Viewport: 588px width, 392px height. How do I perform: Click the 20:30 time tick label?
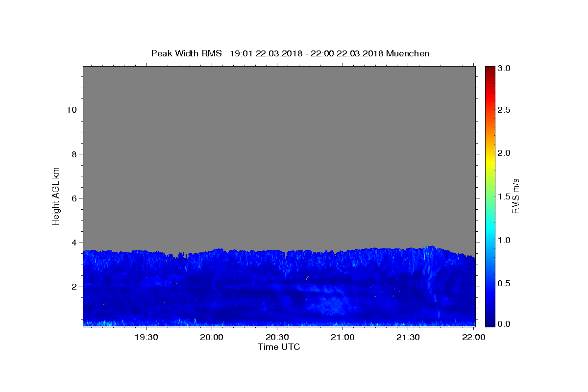277,337
